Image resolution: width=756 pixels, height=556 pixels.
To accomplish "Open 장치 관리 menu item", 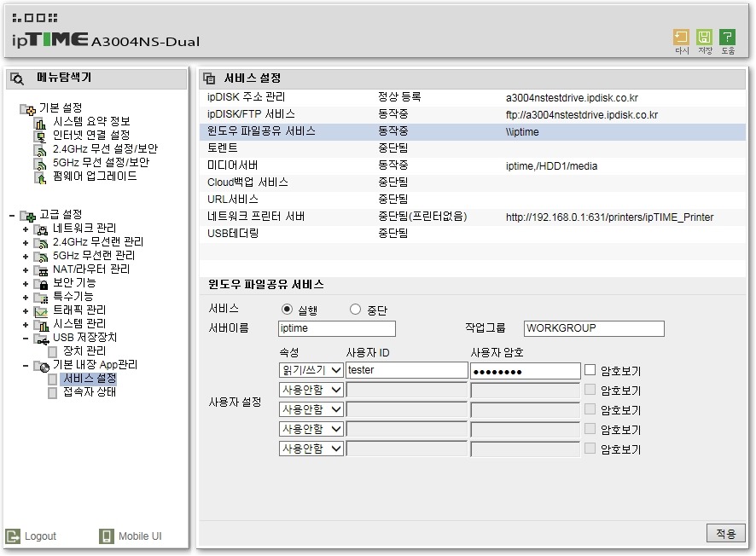I will tap(84, 351).
